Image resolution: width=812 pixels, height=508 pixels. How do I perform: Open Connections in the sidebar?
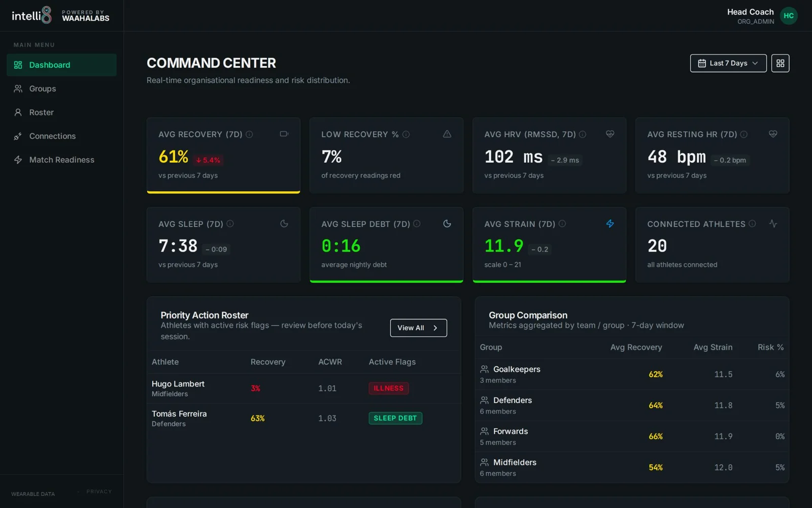click(x=61, y=136)
